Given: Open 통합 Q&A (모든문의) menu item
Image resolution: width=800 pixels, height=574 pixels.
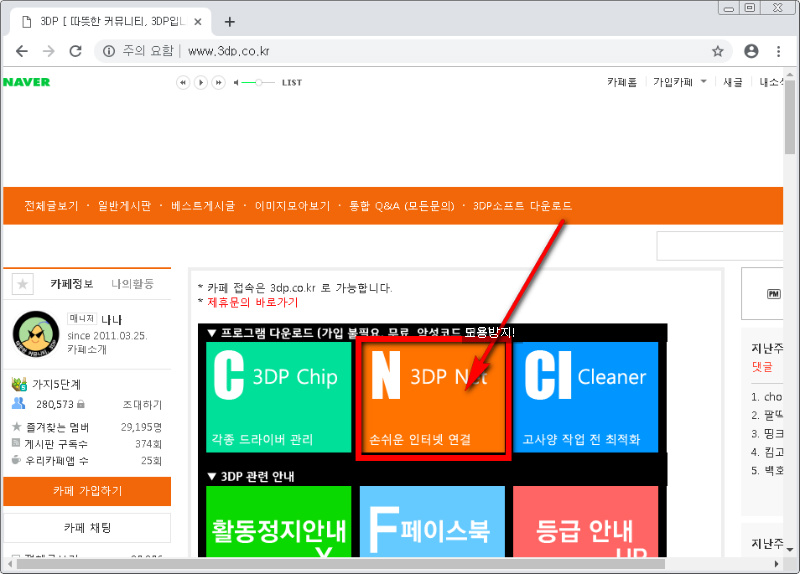Looking at the screenshot, I should click(x=402, y=206).
